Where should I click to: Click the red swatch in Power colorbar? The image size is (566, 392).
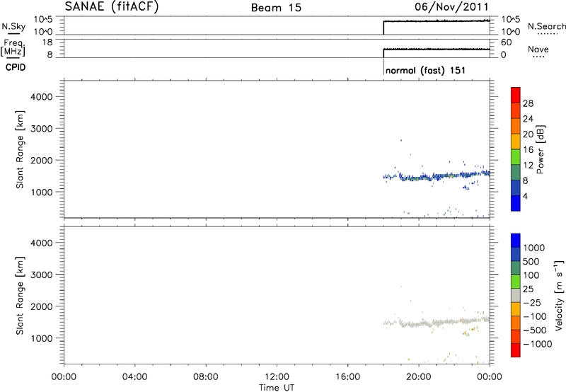pos(516,95)
